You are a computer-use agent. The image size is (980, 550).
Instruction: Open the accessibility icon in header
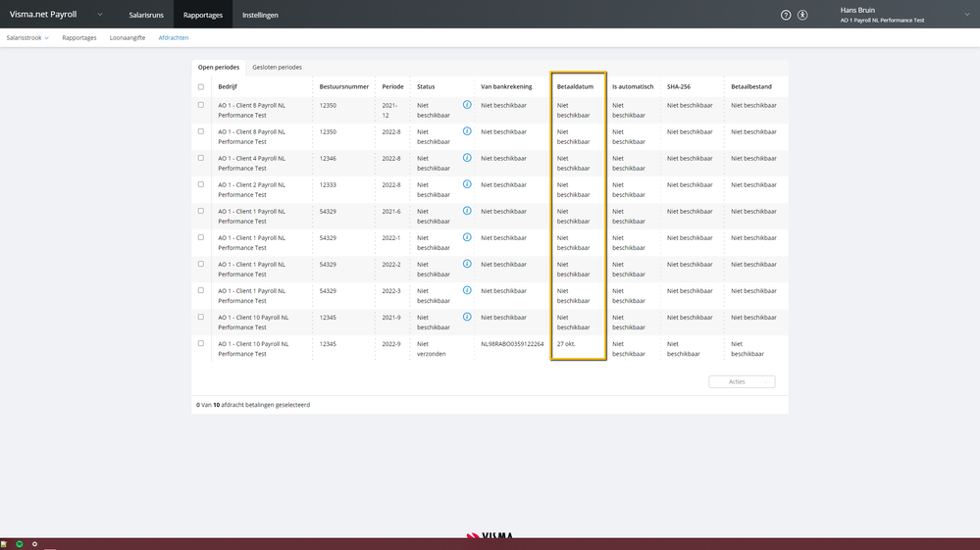[x=802, y=15]
